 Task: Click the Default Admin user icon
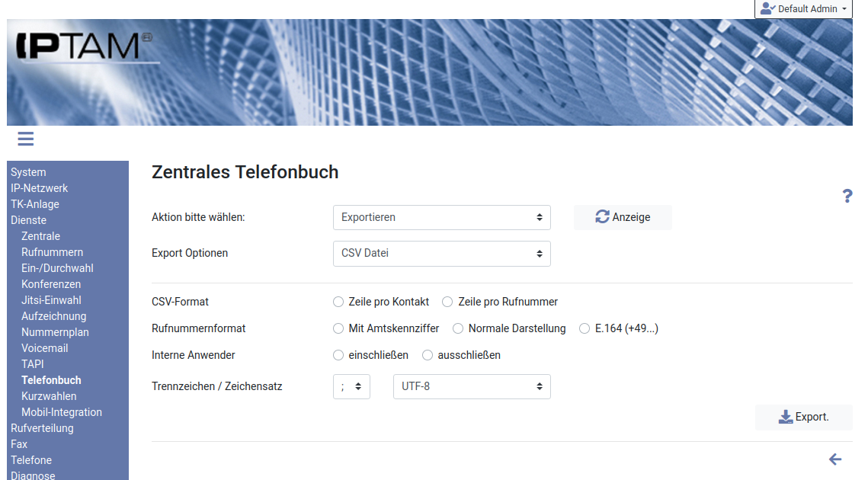768,9
